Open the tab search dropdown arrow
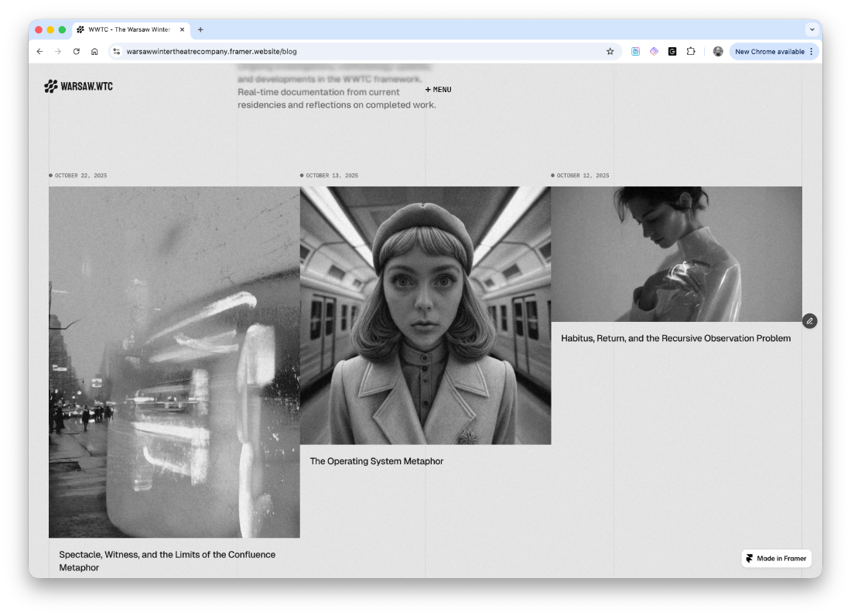 tap(812, 29)
